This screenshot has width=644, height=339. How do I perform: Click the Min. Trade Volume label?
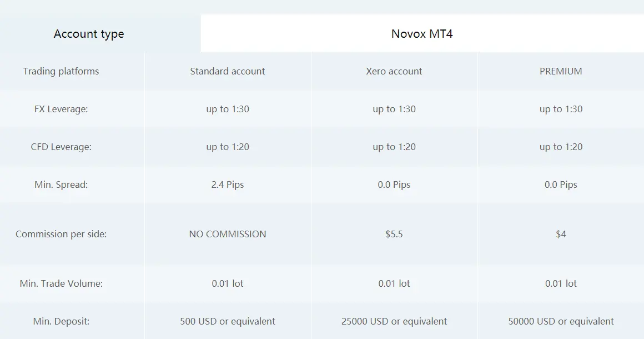pos(61,283)
